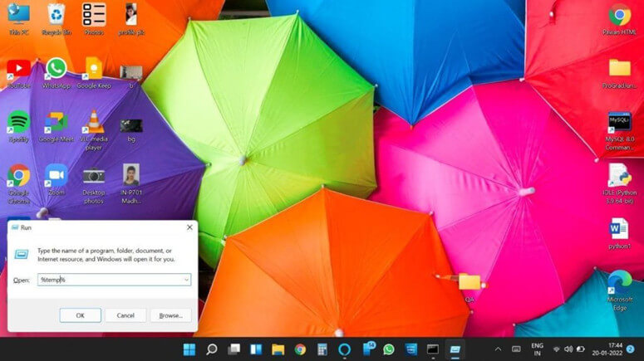The height and width of the screenshot is (361, 644).
Task: Click the Google Meet desktop shortcut
Action: [x=57, y=127]
